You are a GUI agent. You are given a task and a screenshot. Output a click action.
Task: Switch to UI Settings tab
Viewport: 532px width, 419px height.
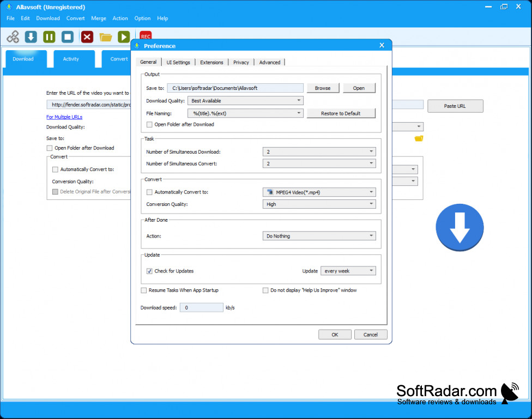pos(178,63)
